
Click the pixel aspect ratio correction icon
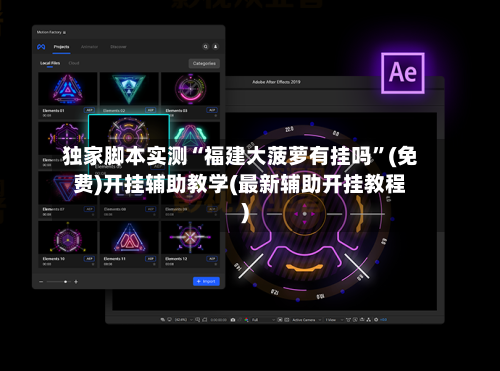pyautogui.click(x=348, y=320)
